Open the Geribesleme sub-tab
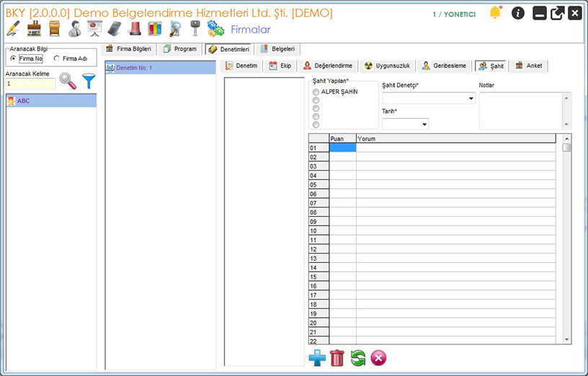This screenshot has width=588, height=376. (445, 66)
